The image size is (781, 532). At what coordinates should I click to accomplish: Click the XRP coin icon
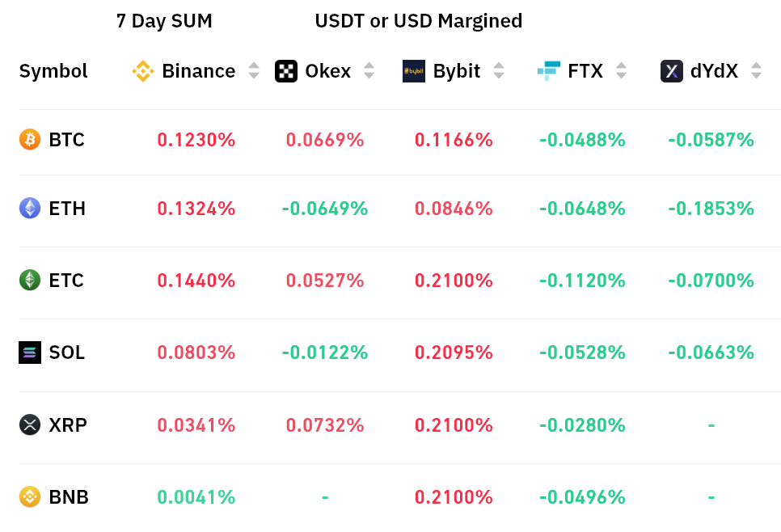(x=30, y=424)
